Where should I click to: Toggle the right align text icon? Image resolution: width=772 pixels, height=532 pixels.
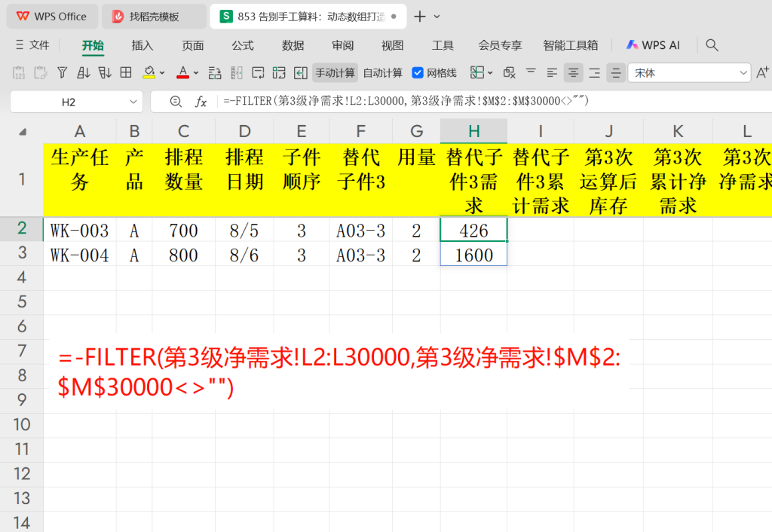click(x=595, y=73)
